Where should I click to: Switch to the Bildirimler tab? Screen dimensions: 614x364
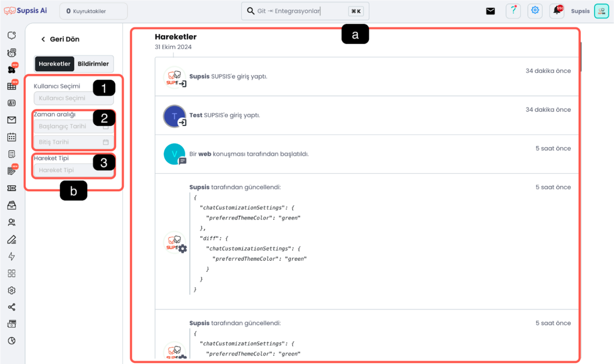click(93, 64)
